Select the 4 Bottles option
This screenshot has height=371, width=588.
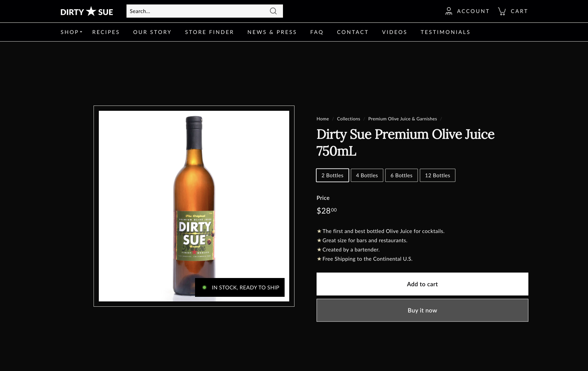pos(367,175)
